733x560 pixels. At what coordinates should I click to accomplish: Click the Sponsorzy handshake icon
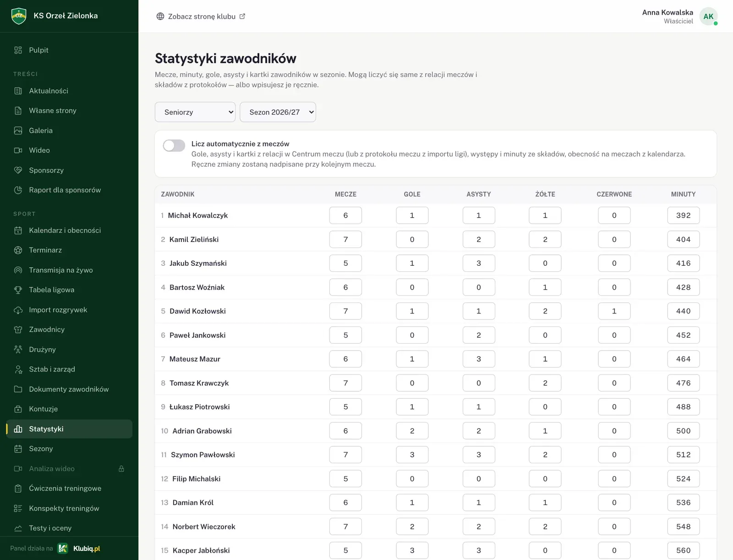[x=18, y=170]
